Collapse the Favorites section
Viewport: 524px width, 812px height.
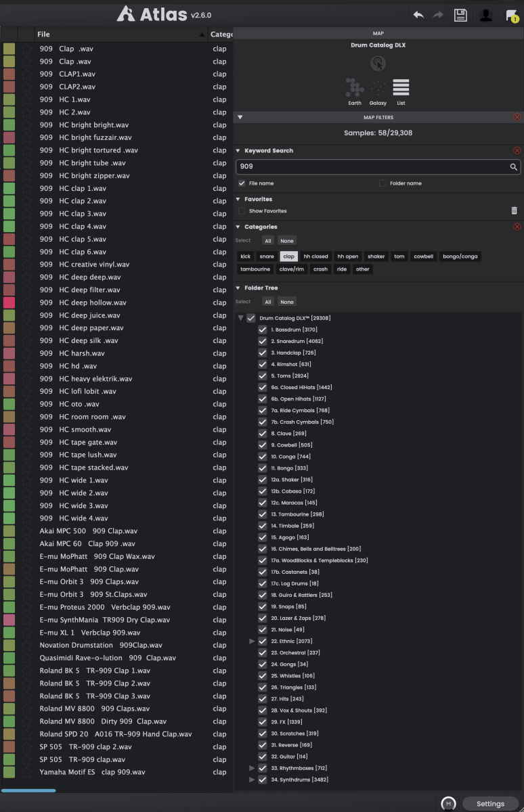tap(238, 200)
